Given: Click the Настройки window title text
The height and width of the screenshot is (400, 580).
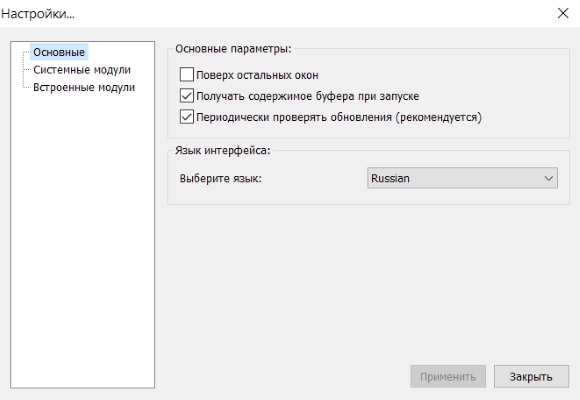Looking at the screenshot, I should [38, 14].
